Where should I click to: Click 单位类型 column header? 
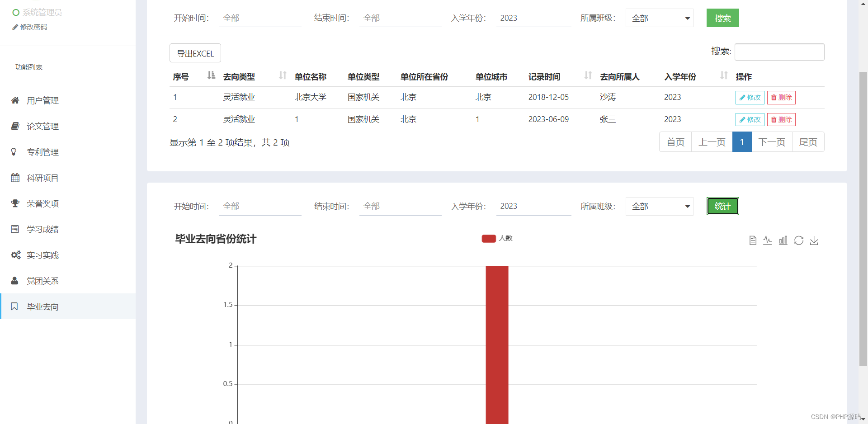363,77
